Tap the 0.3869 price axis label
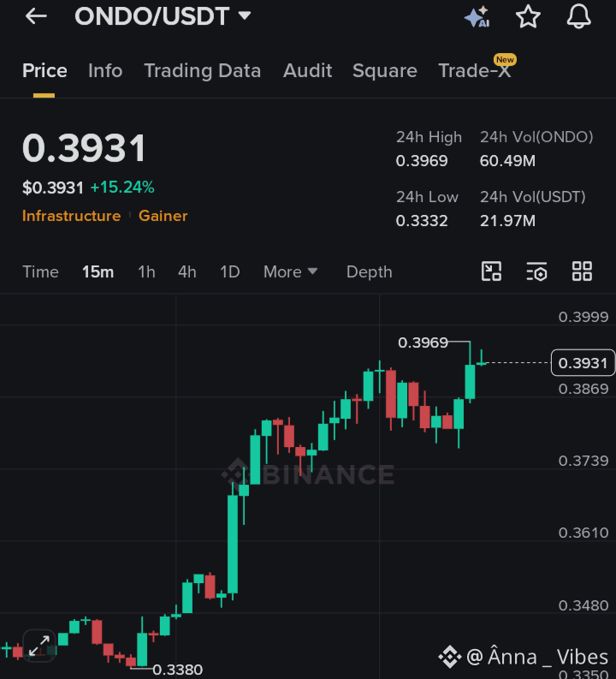 [583, 389]
